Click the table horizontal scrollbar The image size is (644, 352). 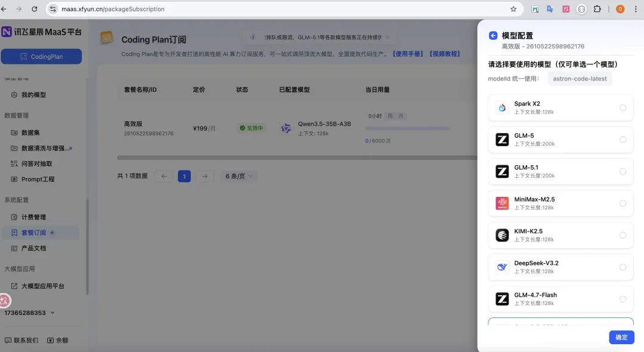pos(297,158)
